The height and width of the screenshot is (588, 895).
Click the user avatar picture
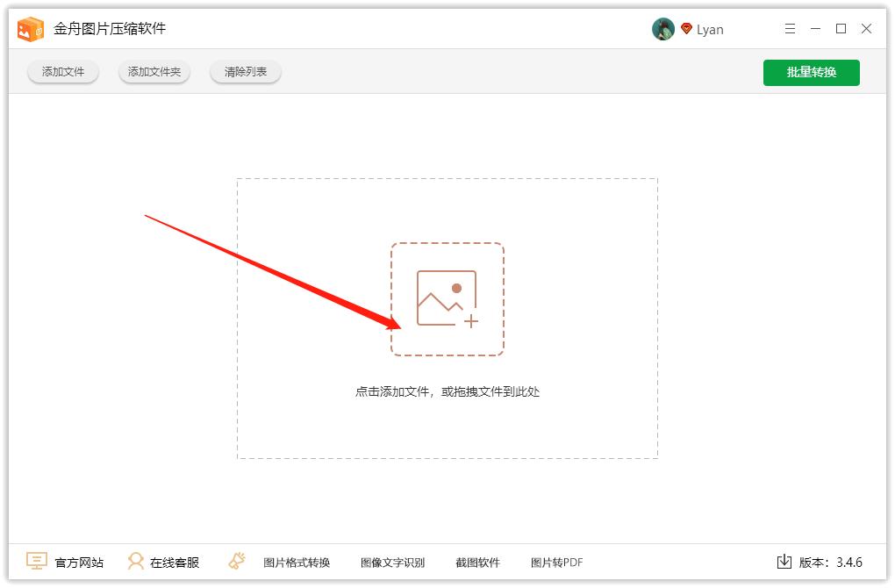pyautogui.click(x=662, y=28)
